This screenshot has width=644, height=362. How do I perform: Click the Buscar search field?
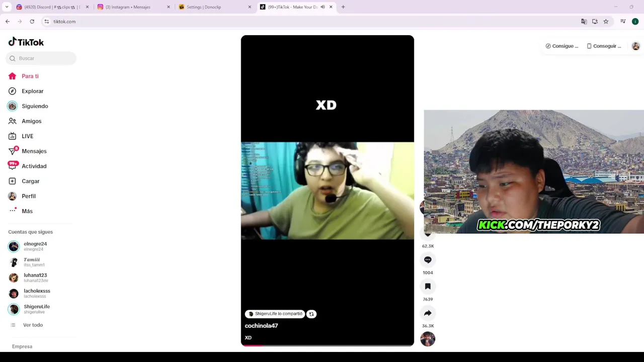tap(41, 58)
